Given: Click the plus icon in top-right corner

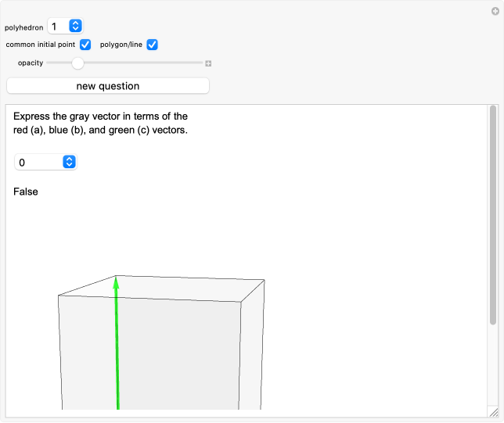Looking at the screenshot, I should 495,11.
